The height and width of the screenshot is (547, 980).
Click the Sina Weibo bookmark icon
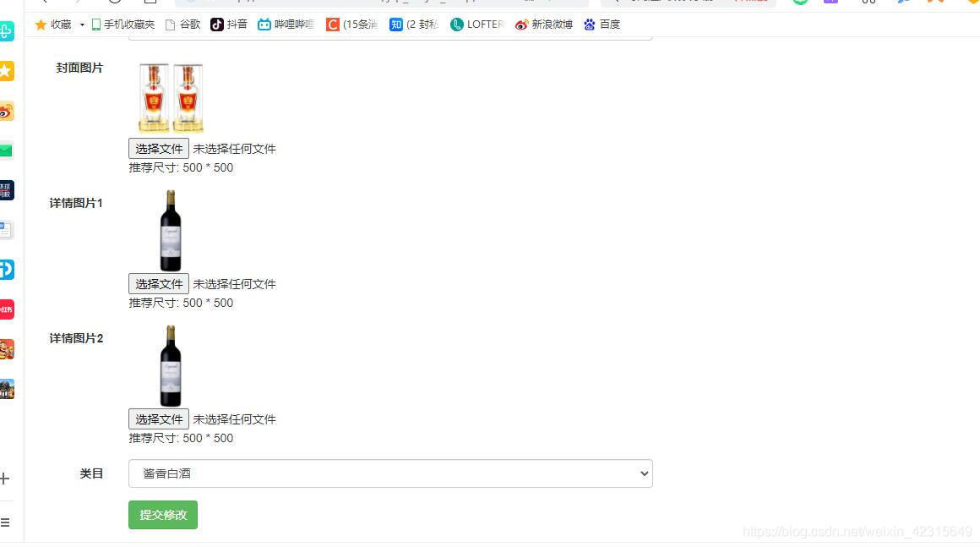(521, 25)
